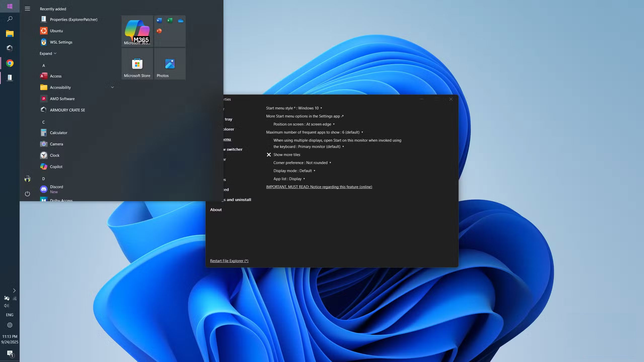Launch Discord from the app list
The width and height of the screenshot is (644, 362).
click(56, 189)
